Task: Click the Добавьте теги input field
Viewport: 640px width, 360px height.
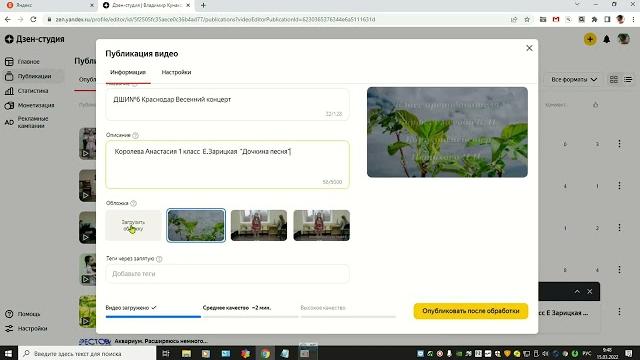Action: pyautogui.click(x=227, y=274)
